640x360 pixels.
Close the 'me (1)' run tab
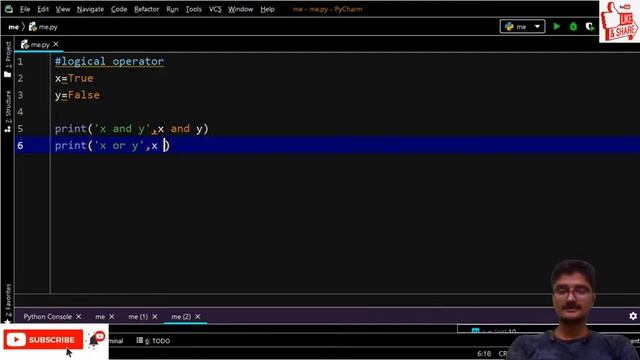click(154, 317)
